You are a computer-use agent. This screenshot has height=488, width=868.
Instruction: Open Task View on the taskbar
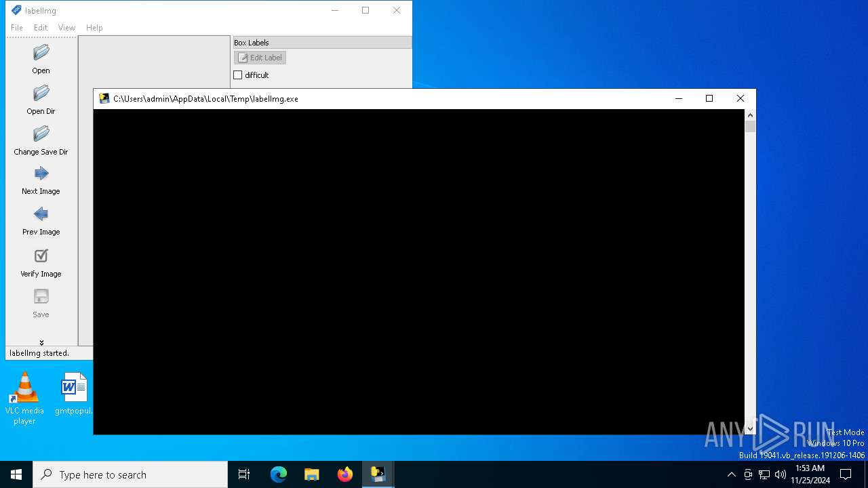[x=244, y=474]
